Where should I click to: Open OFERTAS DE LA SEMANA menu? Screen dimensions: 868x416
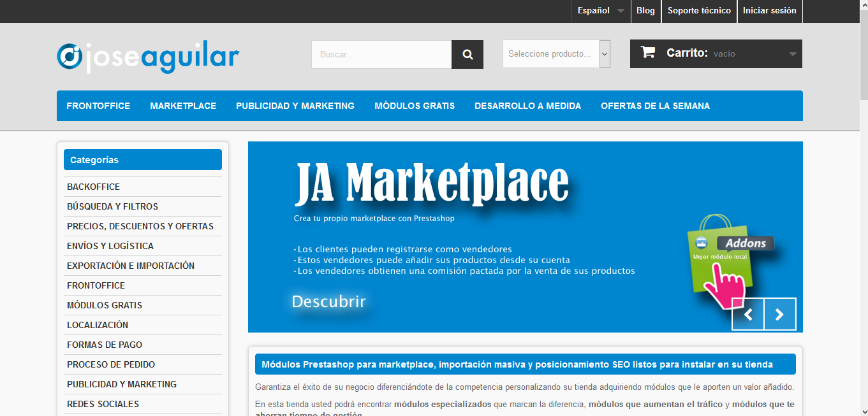[655, 106]
